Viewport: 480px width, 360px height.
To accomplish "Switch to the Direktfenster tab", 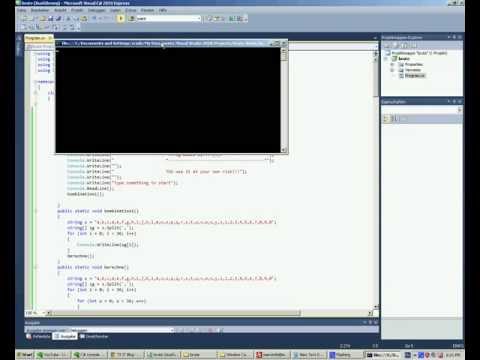I will pyautogui.click(x=94, y=337).
